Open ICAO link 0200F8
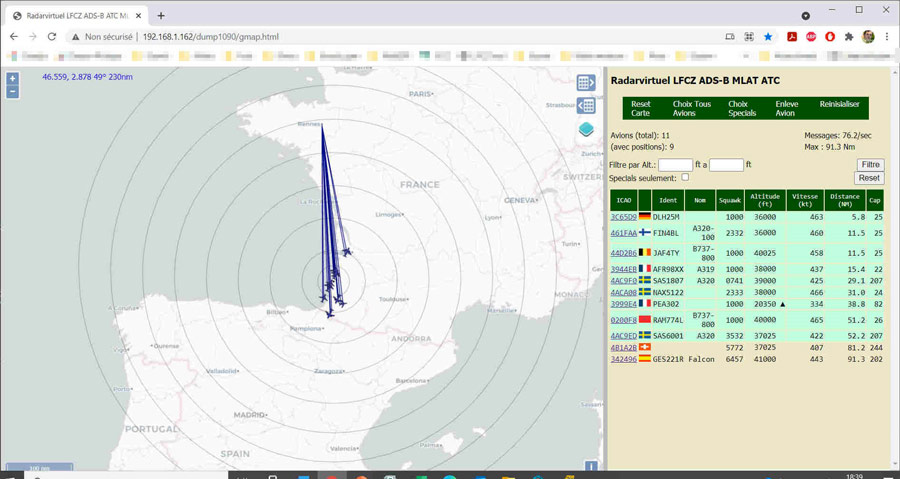 (x=623, y=320)
